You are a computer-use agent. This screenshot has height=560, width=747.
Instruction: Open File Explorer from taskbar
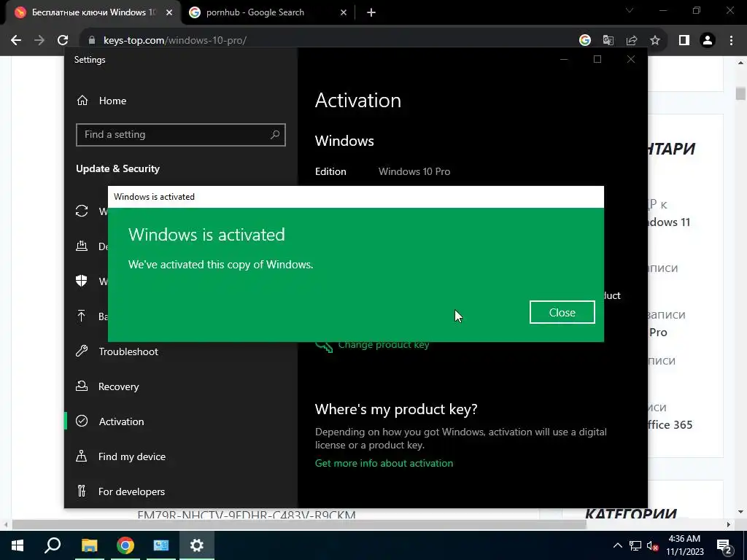[x=89, y=545]
